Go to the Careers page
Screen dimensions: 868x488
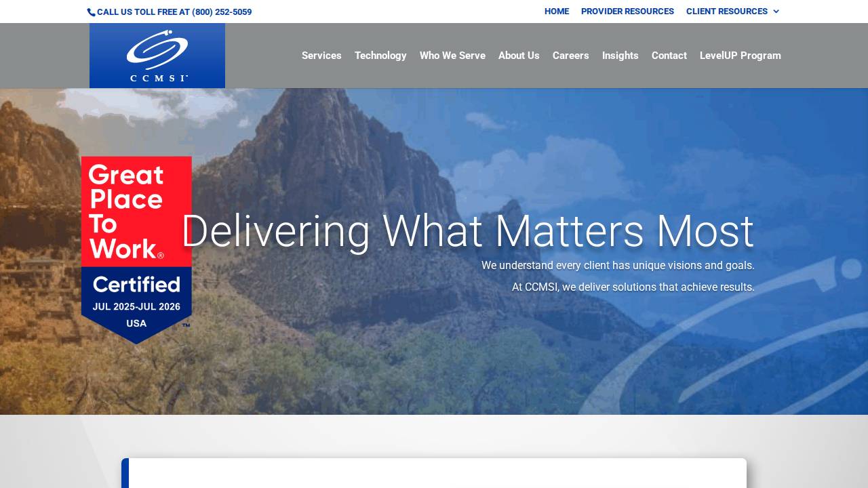(570, 56)
